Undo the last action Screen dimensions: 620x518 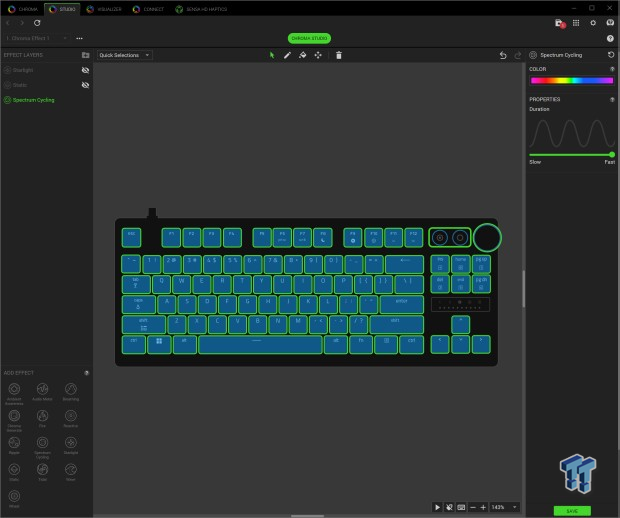coord(503,55)
